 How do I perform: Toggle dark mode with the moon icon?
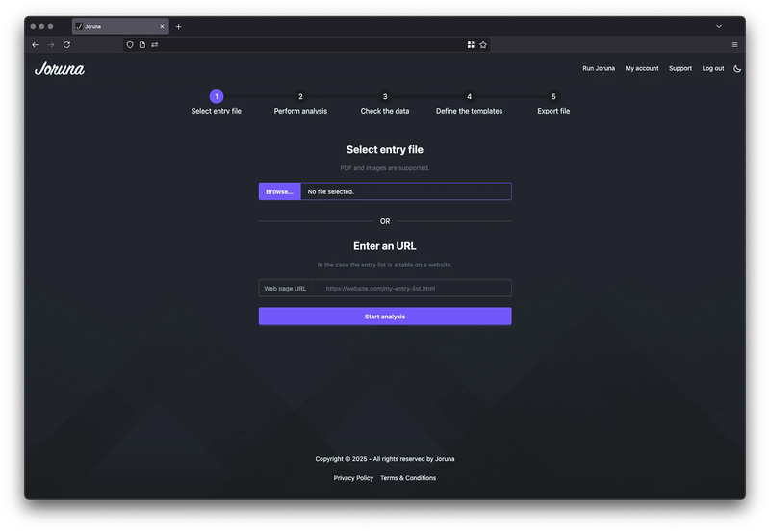[x=737, y=68]
